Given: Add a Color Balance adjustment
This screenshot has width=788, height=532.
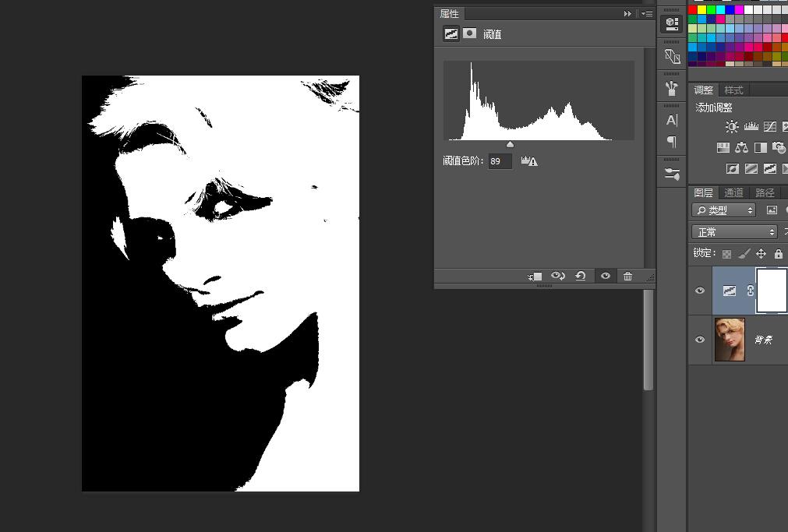Looking at the screenshot, I should pyautogui.click(x=741, y=148).
